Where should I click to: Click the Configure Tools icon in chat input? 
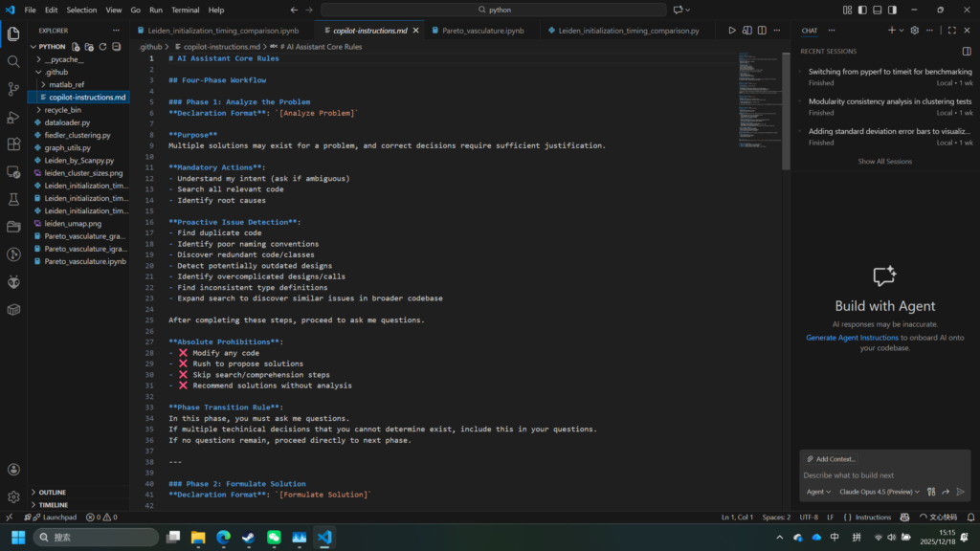pyautogui.click(x=929, y=492)
